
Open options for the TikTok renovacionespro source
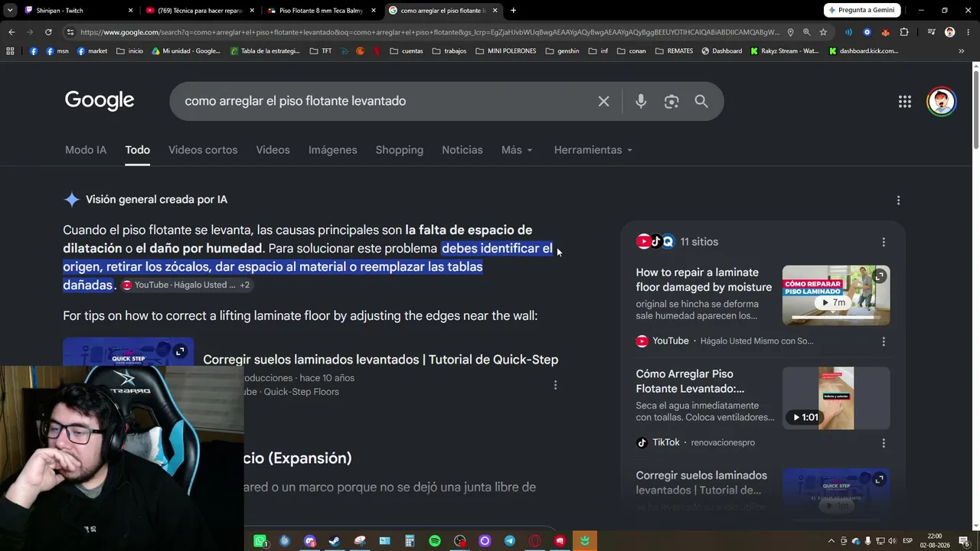884,443
